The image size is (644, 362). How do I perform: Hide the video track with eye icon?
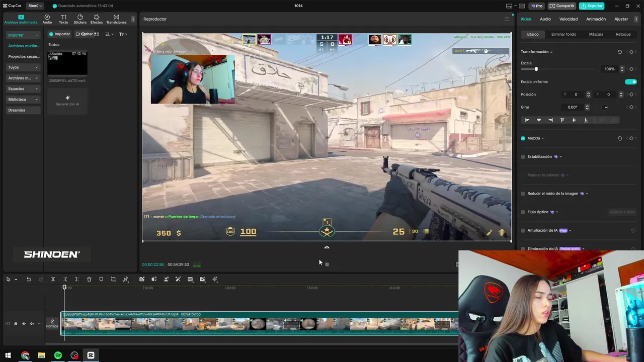click(24, 324)
